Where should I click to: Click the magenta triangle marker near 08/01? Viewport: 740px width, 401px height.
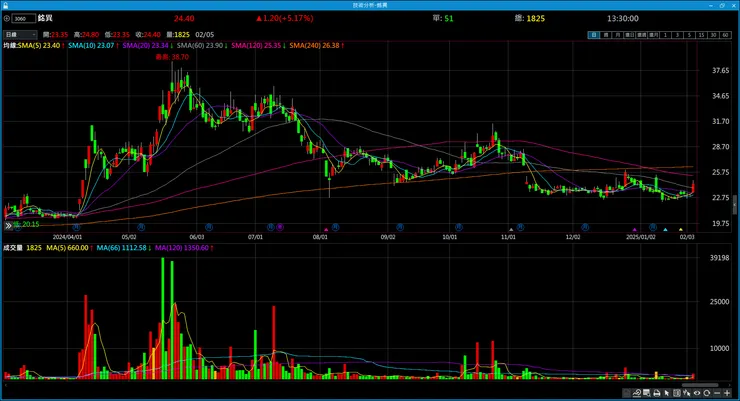326,230
